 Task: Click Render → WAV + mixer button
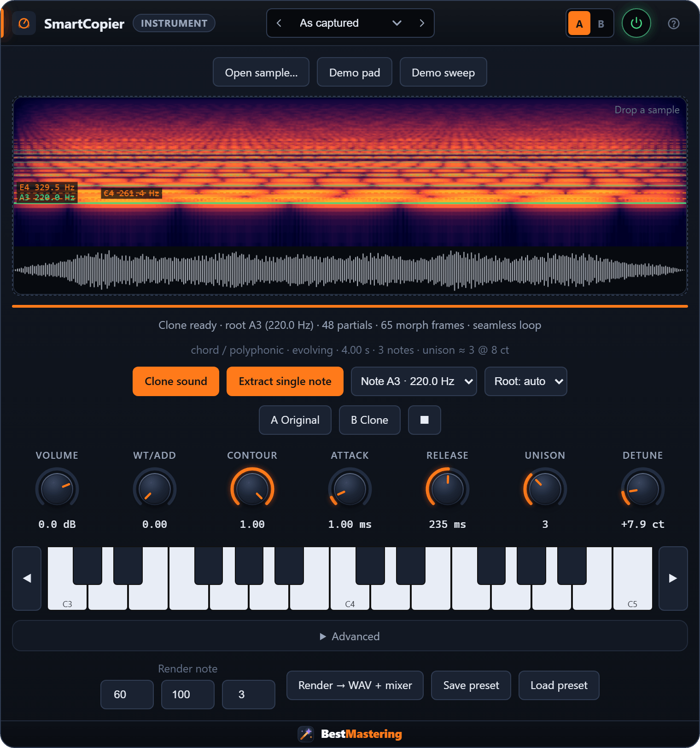click(x=355, y=685)
